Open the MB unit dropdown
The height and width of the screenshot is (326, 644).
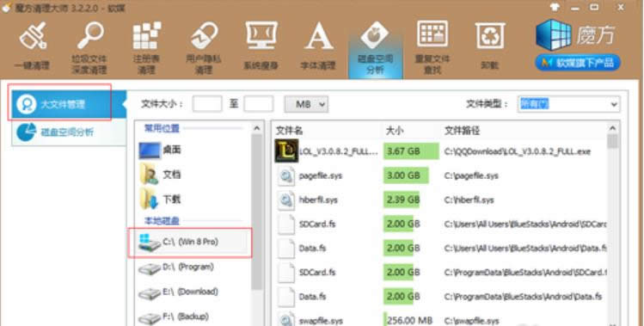[306, 104]
